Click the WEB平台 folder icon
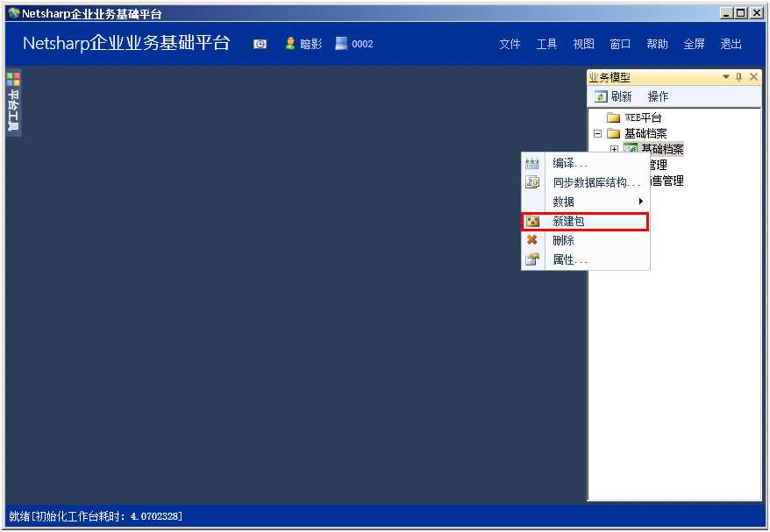The image size is (770, 532). tap(613, 117)
